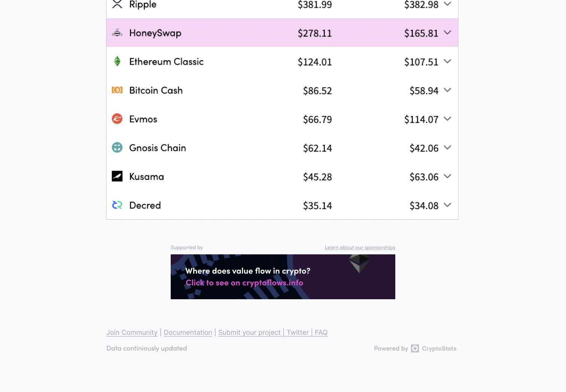
Task: Expand the HoneySwap row chevron
Action: click(x=447, y=33)
